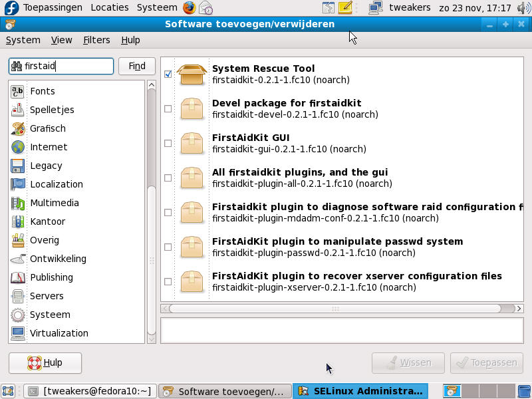Screen dimensions: 532x399
Task: Uncheck the System Rescue Tool checkbox
Action: [x=168, y=74]
